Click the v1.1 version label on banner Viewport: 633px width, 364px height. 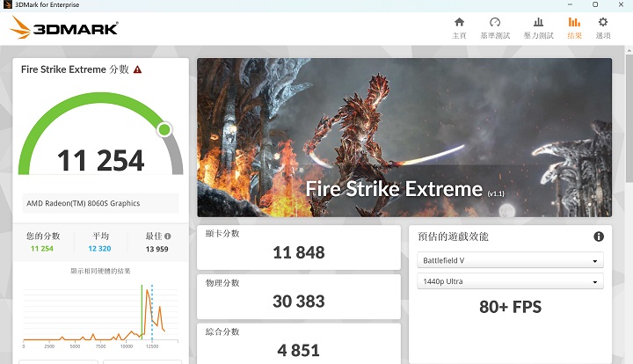496,193
